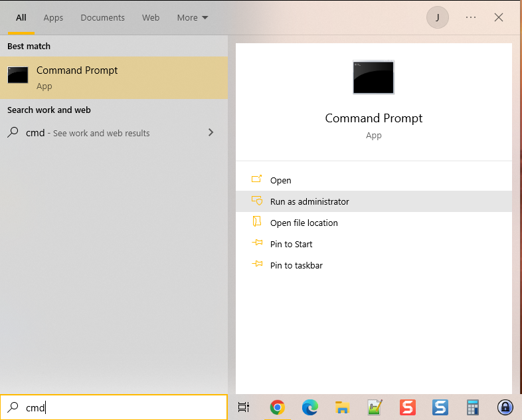
Task: Click the Best match heading
Action: pos(29,47)
